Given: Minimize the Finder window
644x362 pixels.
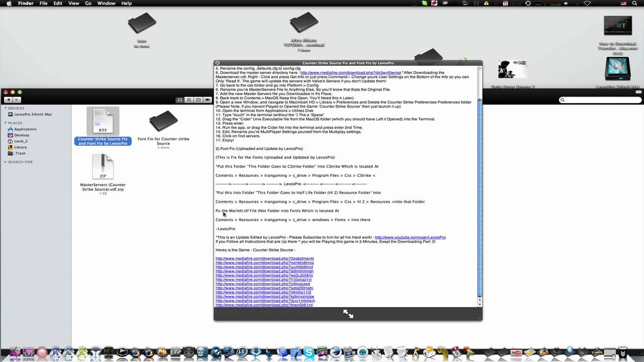Looking at the screenshot, I should click(x=13, y=92).
